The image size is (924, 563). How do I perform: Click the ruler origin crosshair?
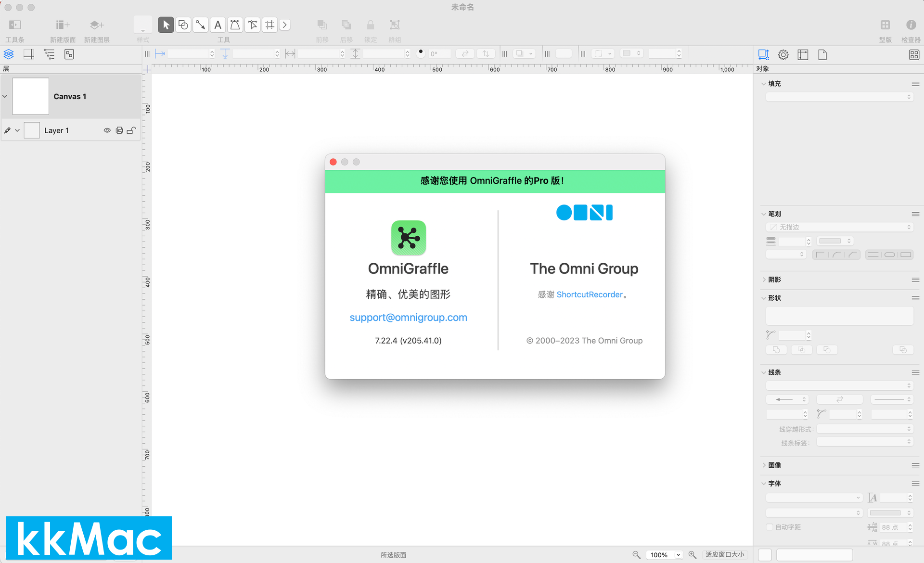tap(147, 70)
